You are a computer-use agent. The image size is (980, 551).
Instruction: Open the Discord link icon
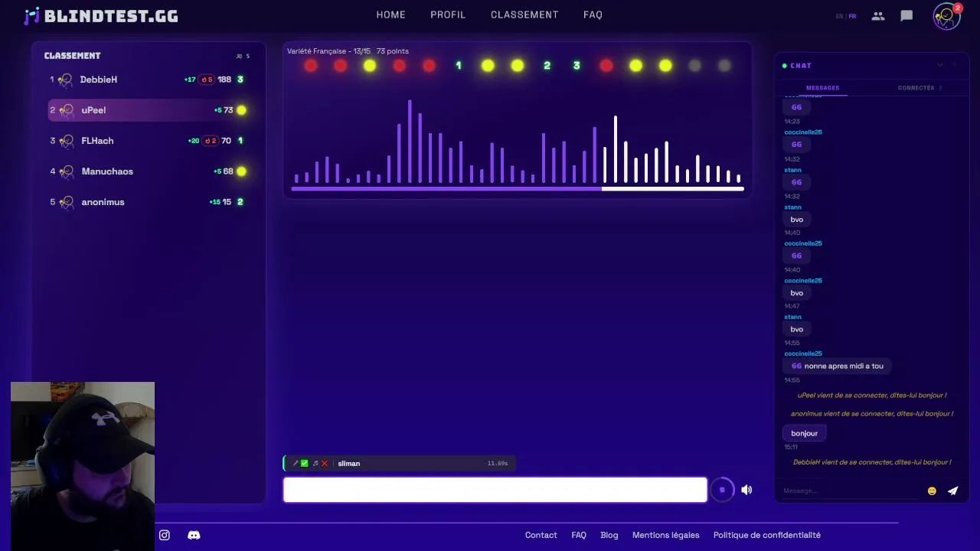coord(194,535)
